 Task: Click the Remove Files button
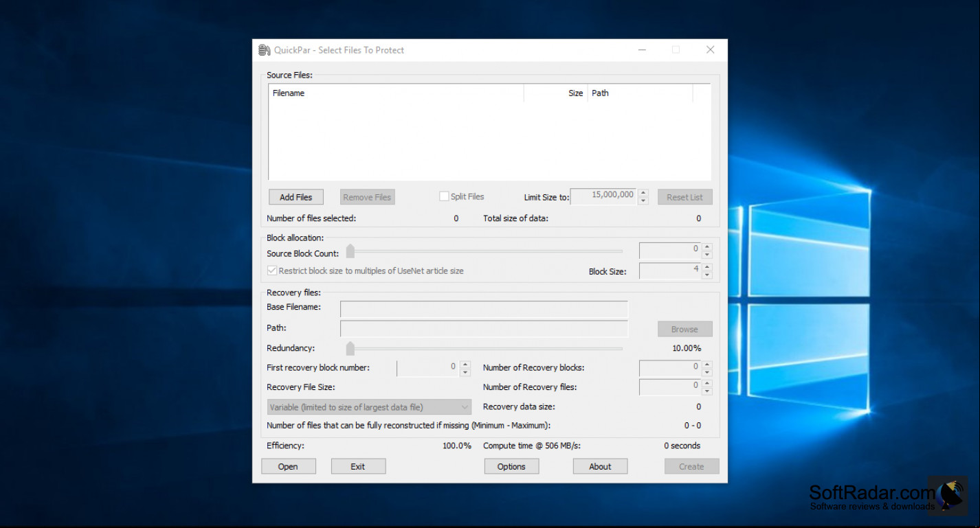point(367,197)
